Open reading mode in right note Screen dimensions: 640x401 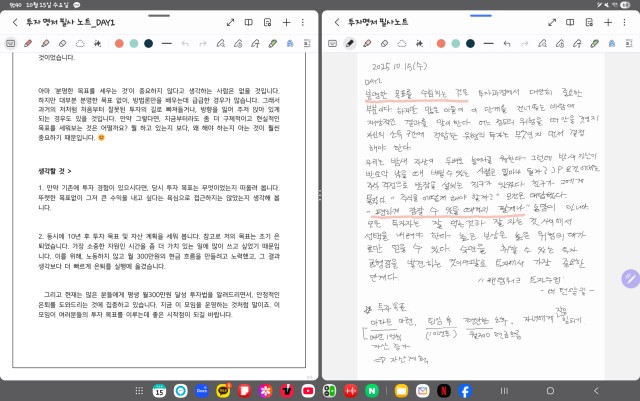coord(570,22)
